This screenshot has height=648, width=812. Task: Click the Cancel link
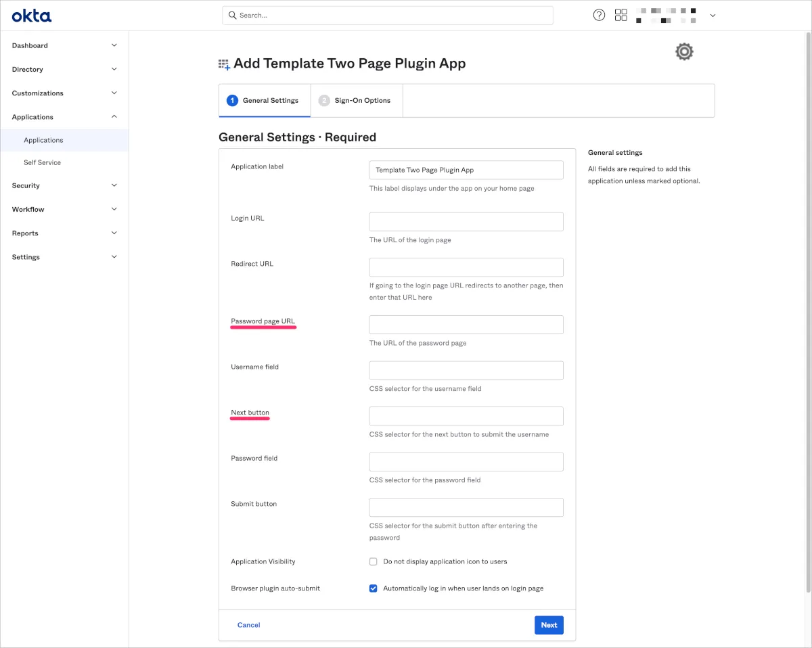coord(248,625)
